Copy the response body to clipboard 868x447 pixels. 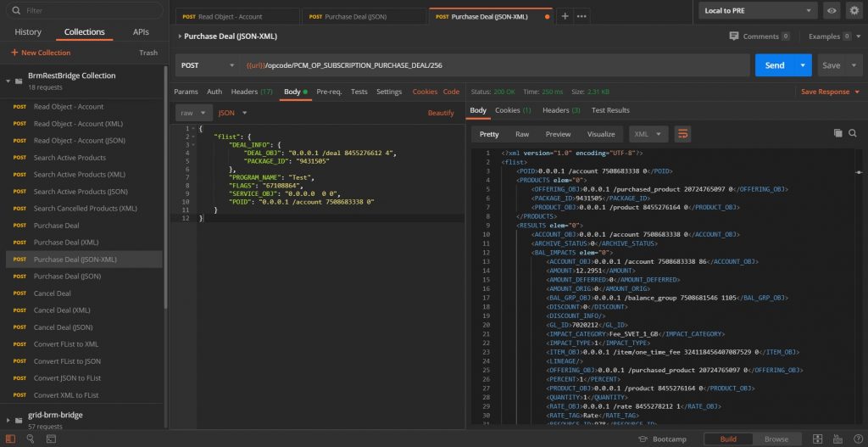click(x=838, y=133)
